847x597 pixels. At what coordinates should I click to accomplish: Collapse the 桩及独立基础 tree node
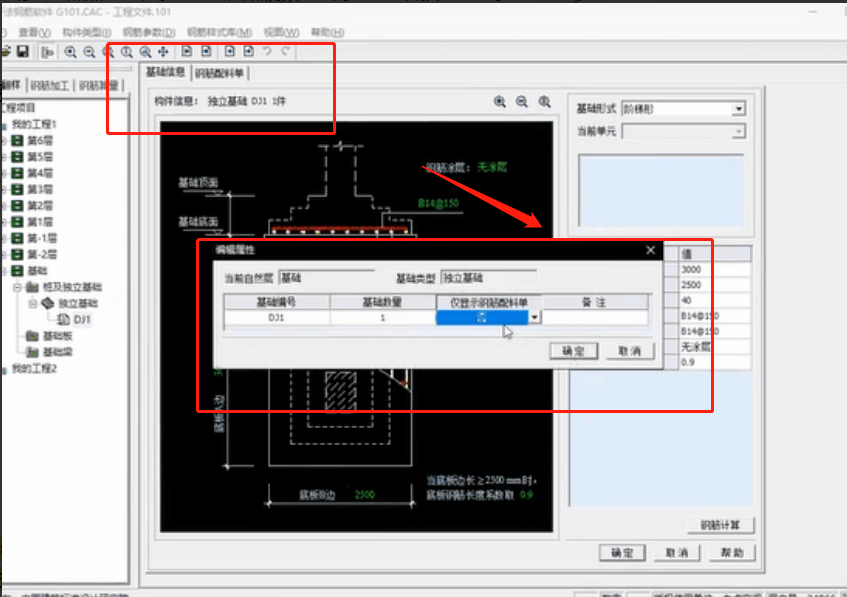click(17, 287)
